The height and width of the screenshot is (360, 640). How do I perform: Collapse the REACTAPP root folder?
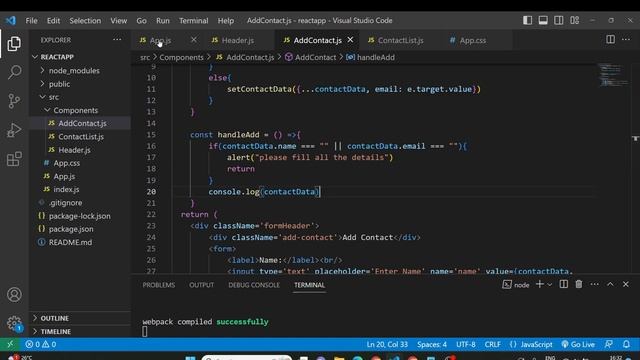[80, 57]
